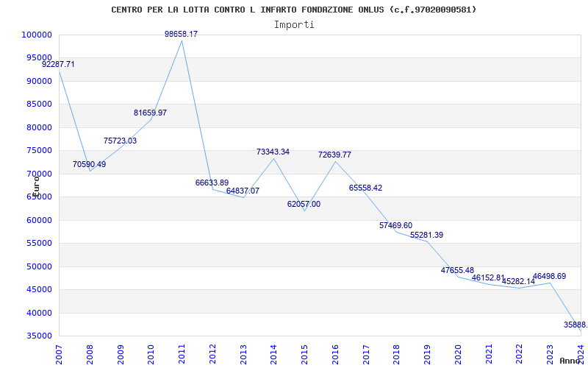Viewport: 588px width, 368px height.
Task: Click the 2023 year label
Action: [550, 355]
